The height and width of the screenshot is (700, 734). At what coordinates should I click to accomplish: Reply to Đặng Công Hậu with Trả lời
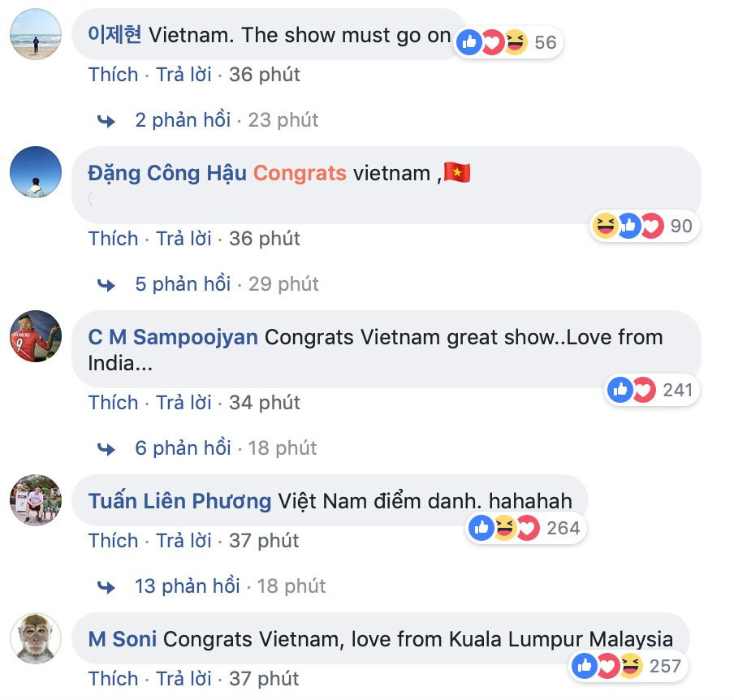pyautogui.click(x=183, y=238)
